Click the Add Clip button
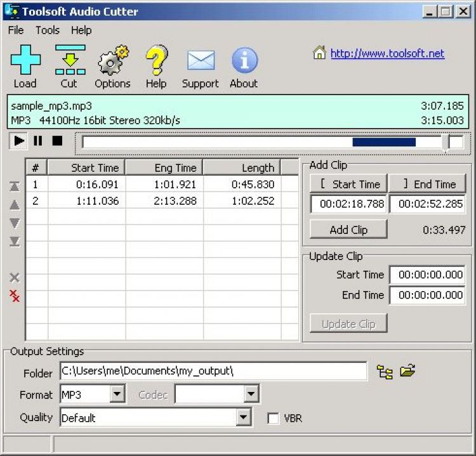 348,230
